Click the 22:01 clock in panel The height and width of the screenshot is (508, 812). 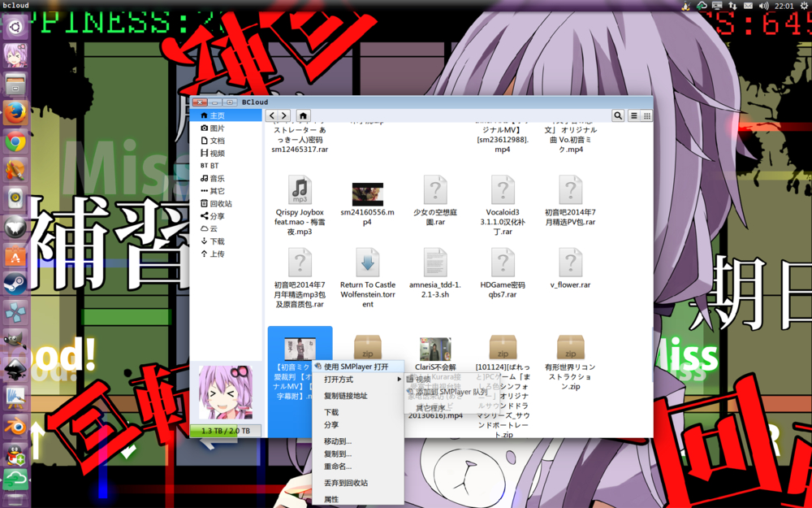[784, 6]
